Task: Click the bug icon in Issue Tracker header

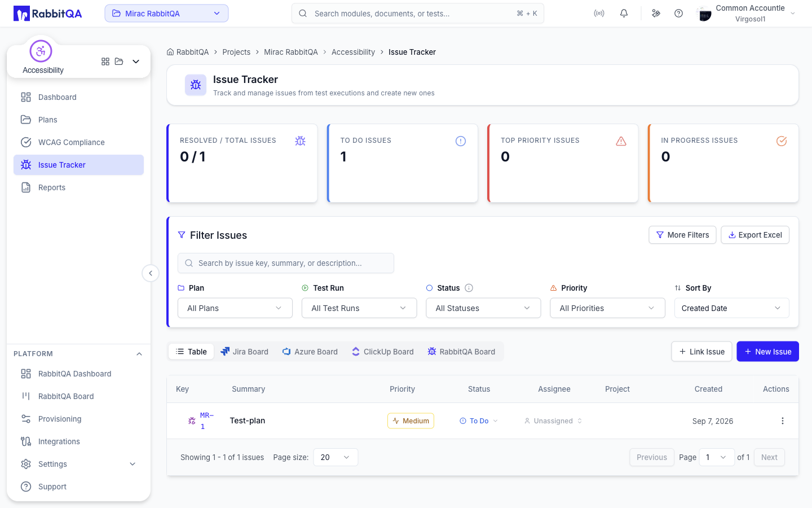Action: 196,85
